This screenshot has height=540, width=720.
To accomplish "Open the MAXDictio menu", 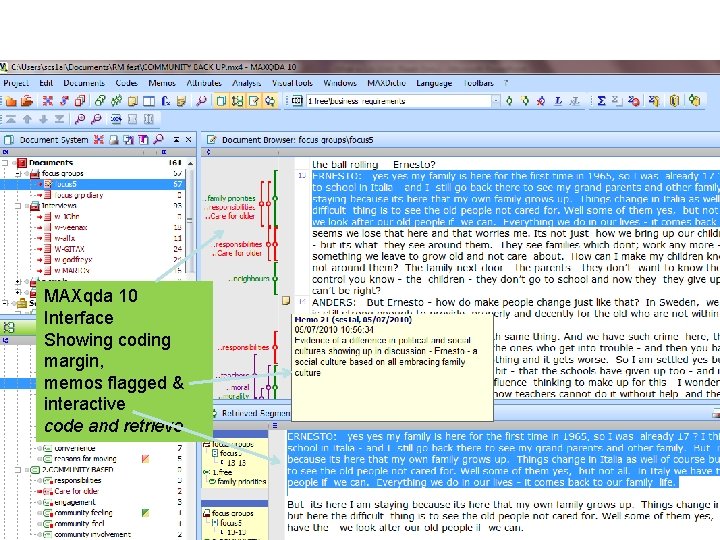I will point(386,83).
